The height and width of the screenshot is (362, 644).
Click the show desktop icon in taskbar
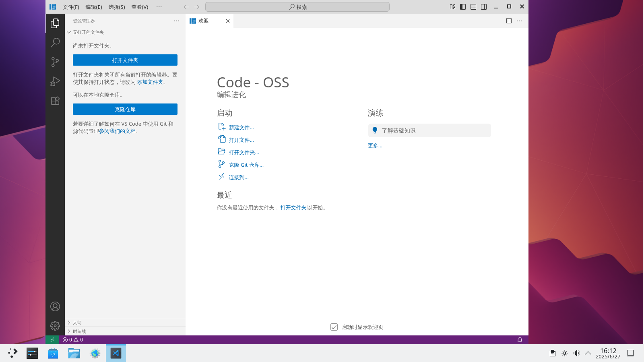(x=630, y=353)
